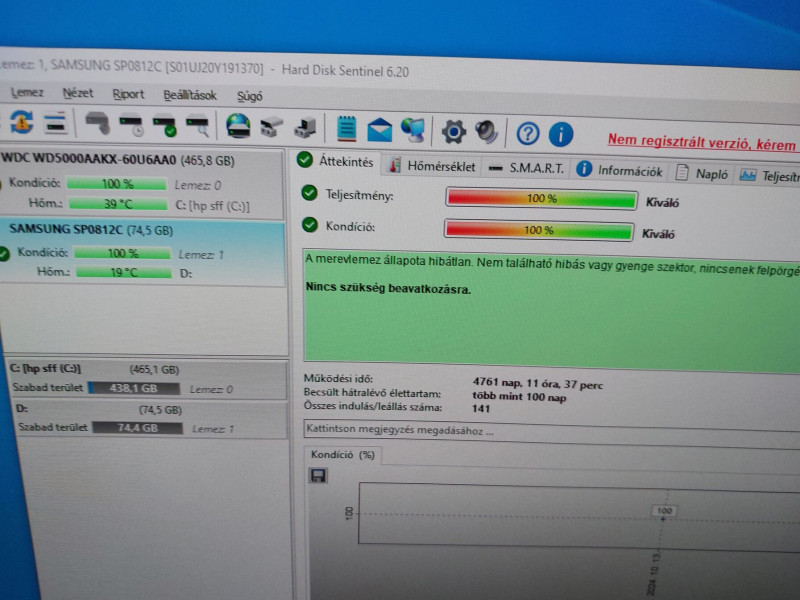The image size is (800, 600).
Task: Open the Lemez menu
Action: 27,93
